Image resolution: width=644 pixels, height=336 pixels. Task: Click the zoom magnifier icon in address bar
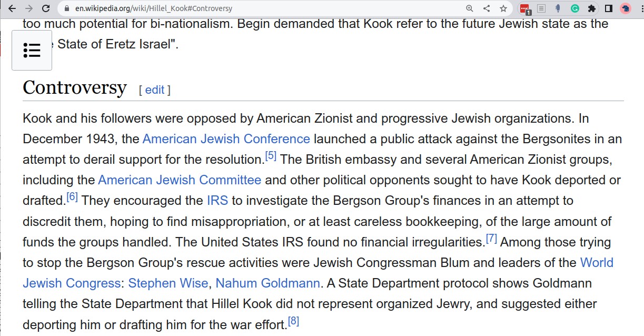470,8
